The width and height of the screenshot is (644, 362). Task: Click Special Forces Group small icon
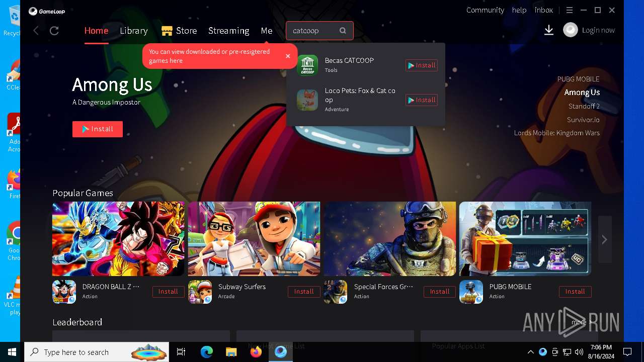pyautogui.click(x=336, y=292)
